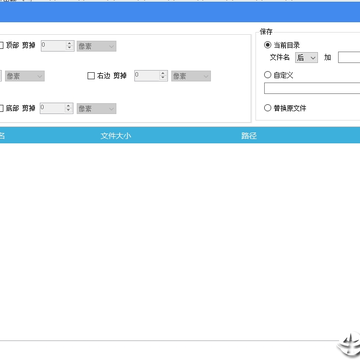Viewport: 360px width, 360px height.
Task: Open the 像素 unit dropdown for 右边
Action: (x=191, y=76)
